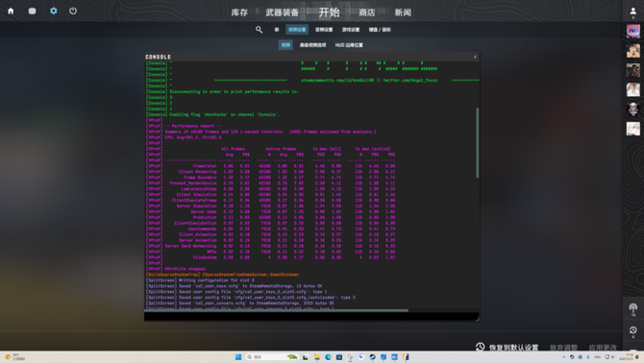Open the HUD 边缘位置 sub-tab
The width and height of the screenshot is (644, 363).
point(349,45)
